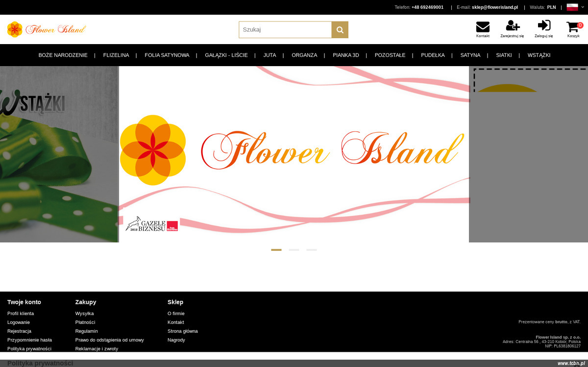Click the email sklep@flowerisland.pl link
This screenshot has width=588, height=367.
495,7
